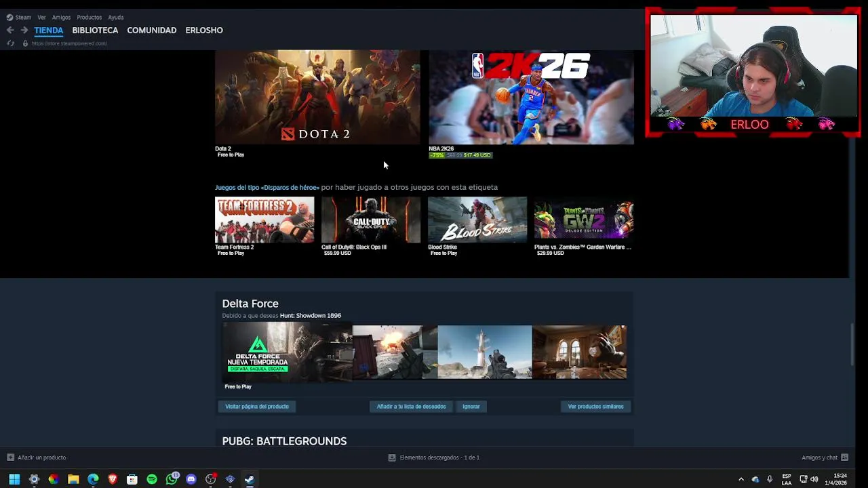Open the Ayuda menu
Viewport: 868px width, 488px height.
point(116,18)
